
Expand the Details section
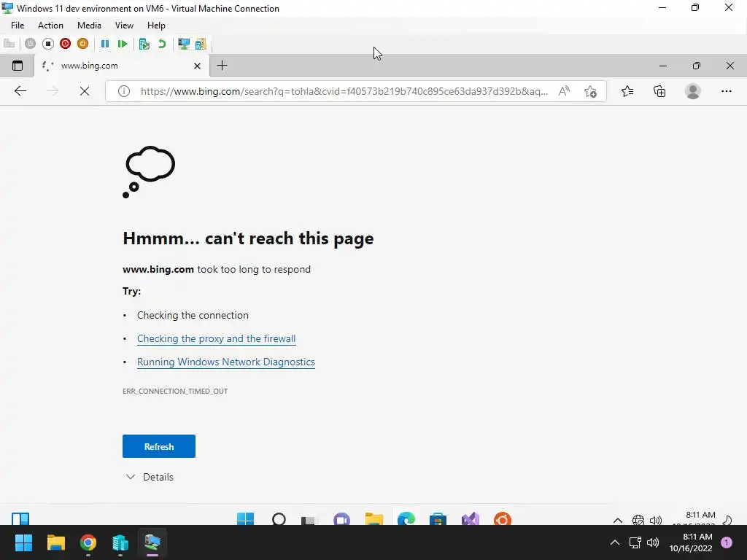(x=150, y=477)
